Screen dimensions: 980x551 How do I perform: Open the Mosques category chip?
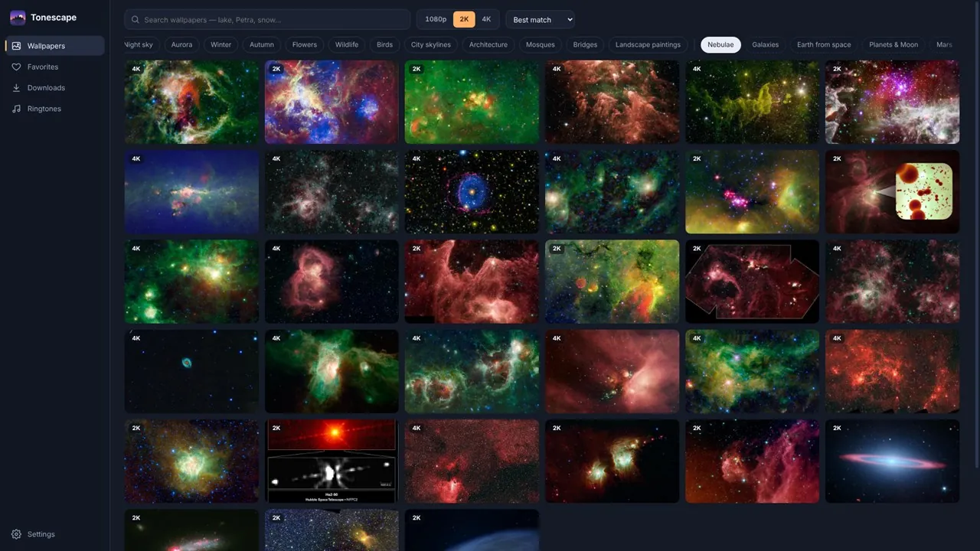(541, 44)
